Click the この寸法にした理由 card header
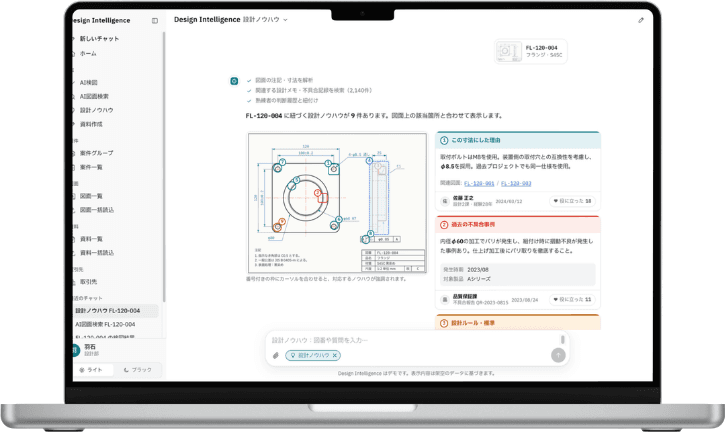The width and height of the screenshot is (726, 432). click(518, 140)
